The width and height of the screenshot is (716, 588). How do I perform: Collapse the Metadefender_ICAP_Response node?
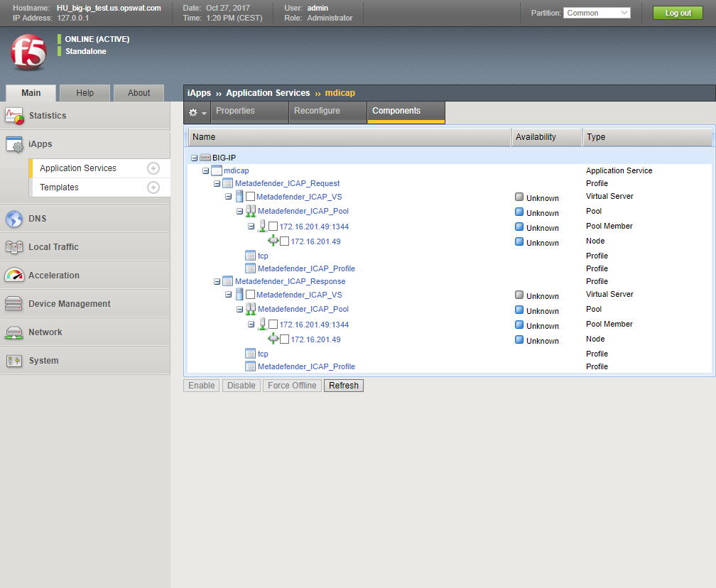click(x=217, y=282)
